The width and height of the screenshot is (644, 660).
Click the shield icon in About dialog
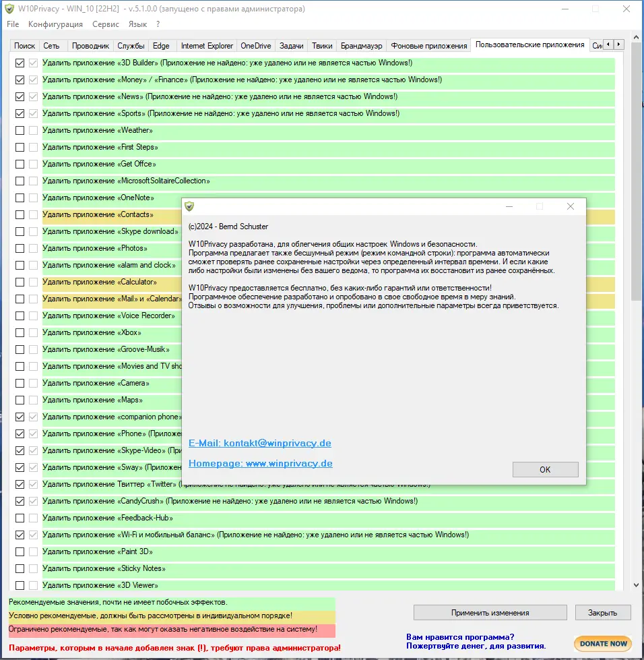click(189, 206)
